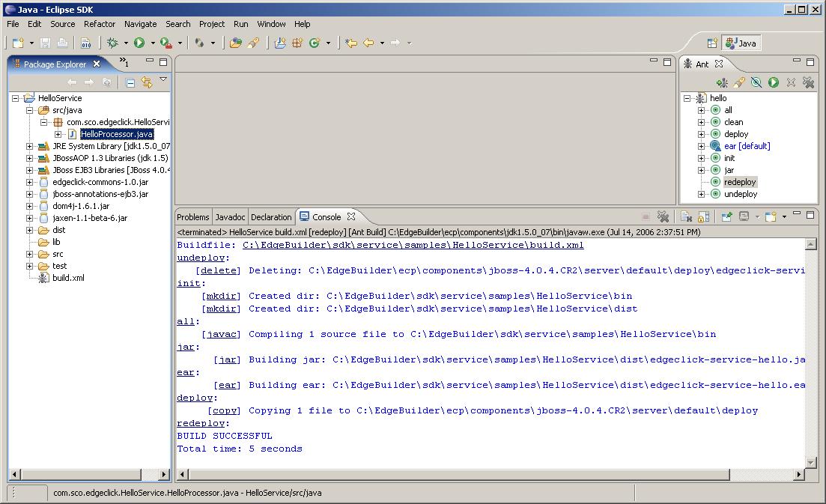Open the External Tools dropdown arrow
The image size is (826, 504).
[180, 43]
